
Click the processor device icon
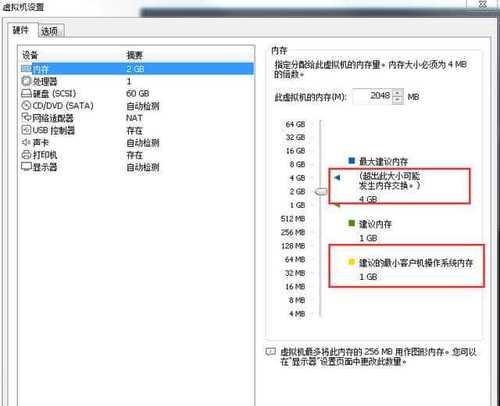[x=26, y=81]
